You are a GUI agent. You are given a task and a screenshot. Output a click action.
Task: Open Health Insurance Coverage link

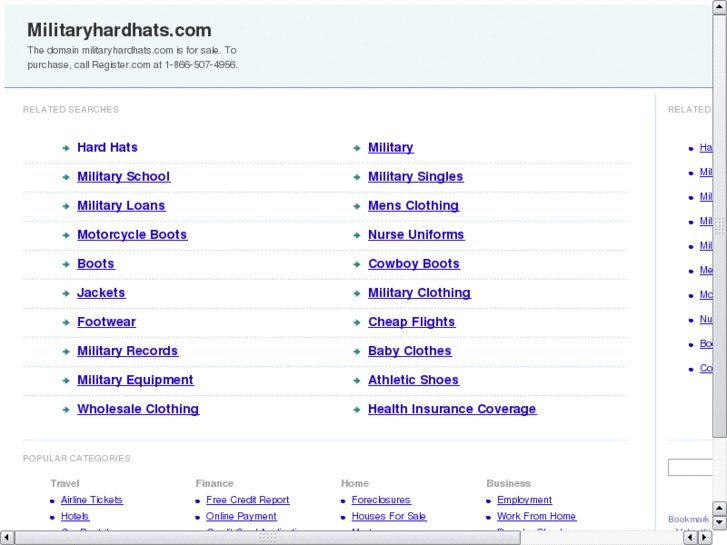[x=452, y=409]
